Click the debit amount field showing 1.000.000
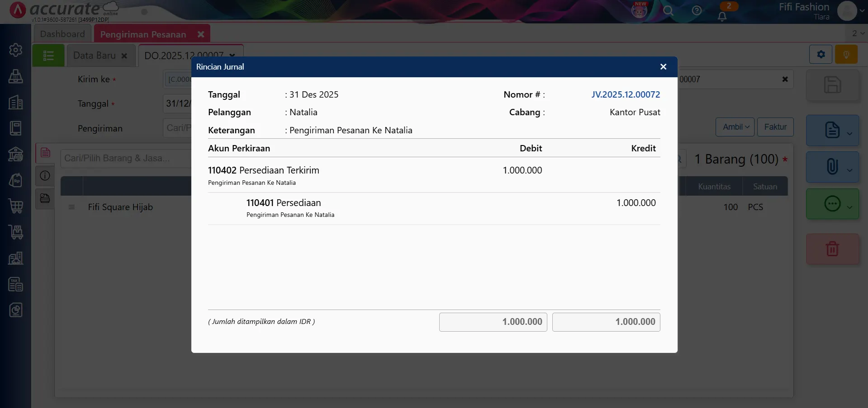The height and width of the screenshot is (408, 868). [493, 322]
